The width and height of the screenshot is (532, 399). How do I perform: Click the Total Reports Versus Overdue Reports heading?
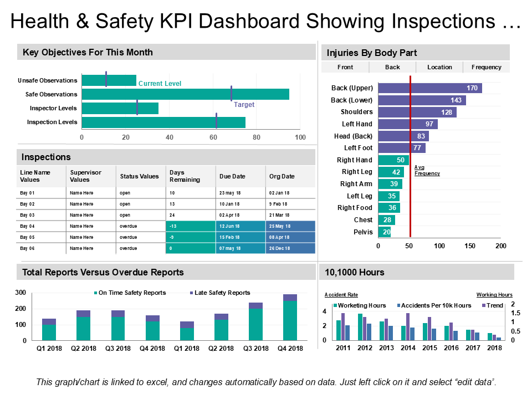pyautogui.click(x=103, y=273)
